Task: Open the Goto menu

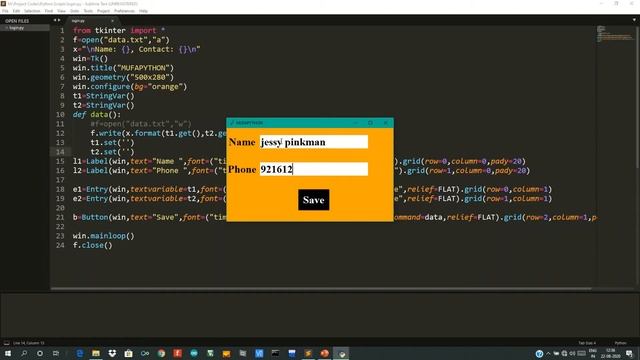Action: [75, 11]
